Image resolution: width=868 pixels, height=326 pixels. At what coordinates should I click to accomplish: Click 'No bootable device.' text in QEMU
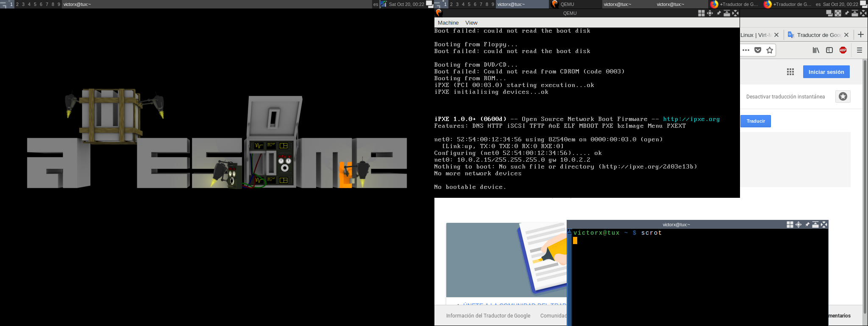click(x=470, y=187)
